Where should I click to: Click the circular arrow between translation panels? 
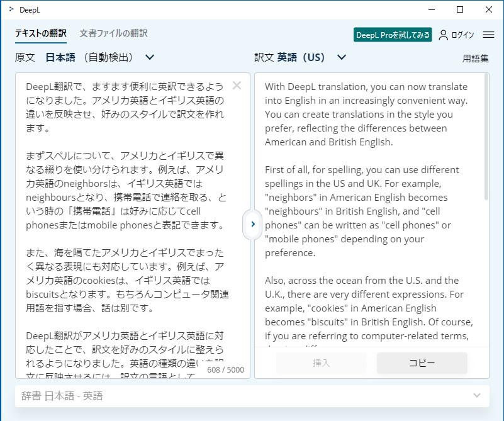[x=252, y=224]
